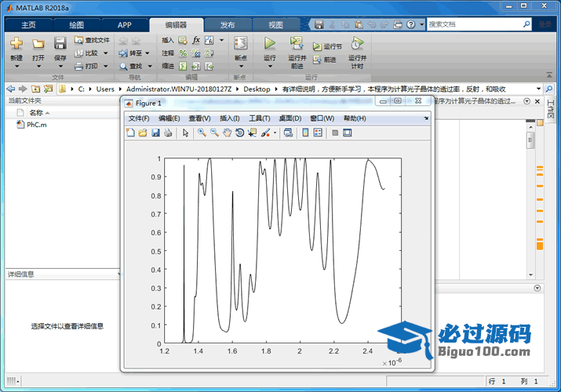Viewport: 561px width, 392px height.
Task: Select PhC.m in current folder list
Action: pyautogui.click(x=37, y=125)
